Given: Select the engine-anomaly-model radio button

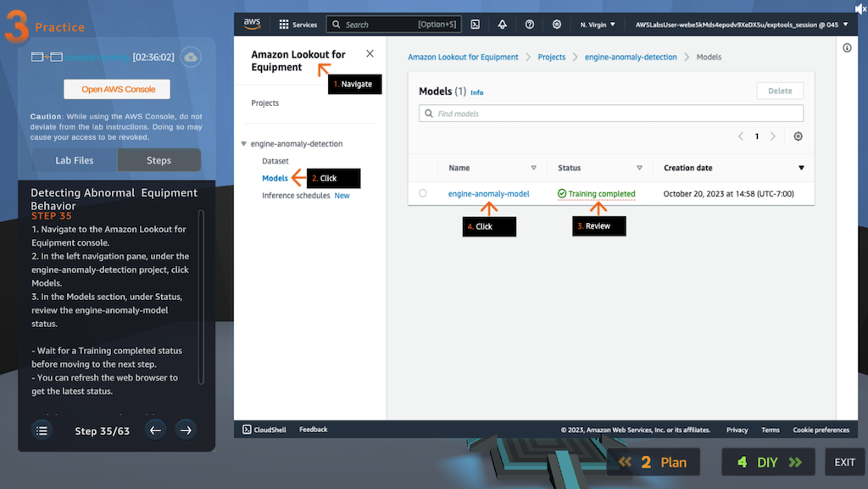Looking at the screenshot, I should (423, 193).
